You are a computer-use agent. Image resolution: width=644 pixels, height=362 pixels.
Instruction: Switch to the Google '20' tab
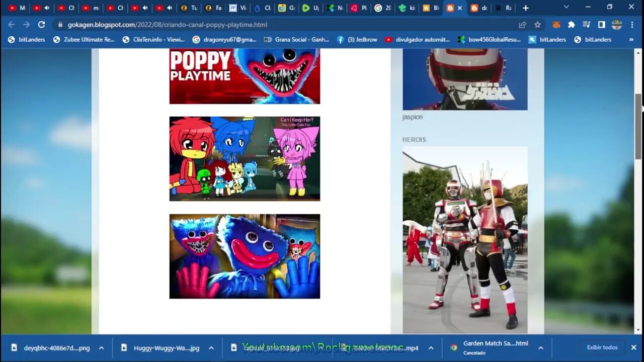(383, 8)
